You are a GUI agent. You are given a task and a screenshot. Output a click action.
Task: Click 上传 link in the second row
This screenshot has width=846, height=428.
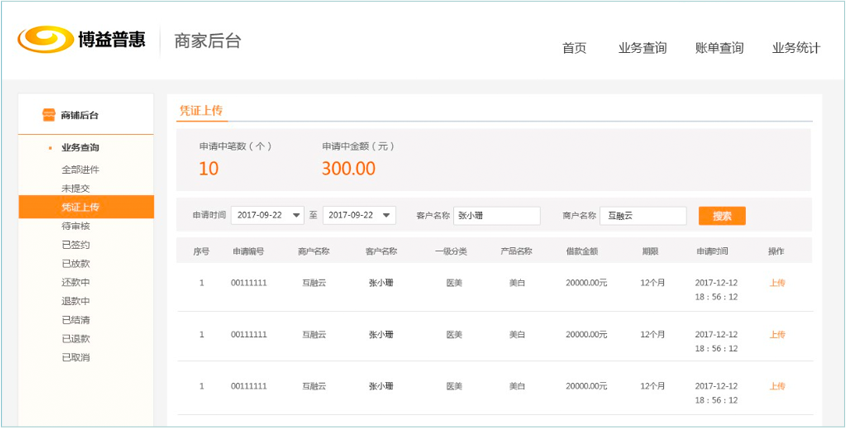coord(777,335)
